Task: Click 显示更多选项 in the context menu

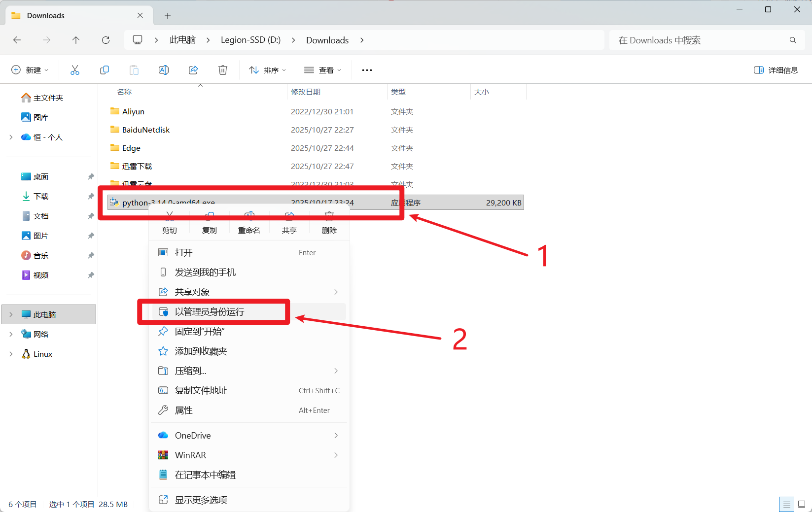Action: click(201, 499)
